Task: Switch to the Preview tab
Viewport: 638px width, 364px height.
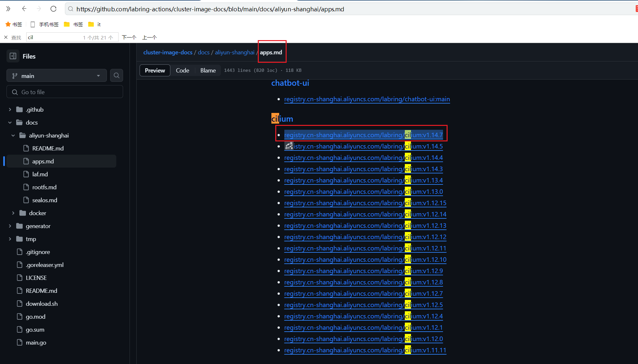Action: [x=155, y=70]
